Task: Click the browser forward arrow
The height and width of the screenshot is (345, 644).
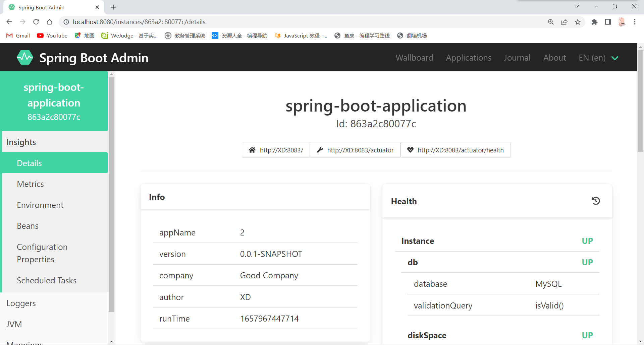Action: 22,22
